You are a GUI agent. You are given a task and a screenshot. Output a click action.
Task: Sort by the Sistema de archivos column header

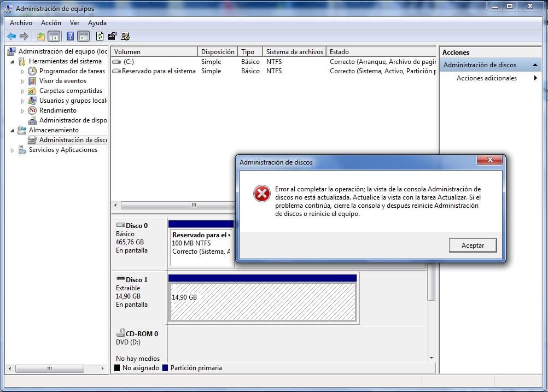(294, 52)
